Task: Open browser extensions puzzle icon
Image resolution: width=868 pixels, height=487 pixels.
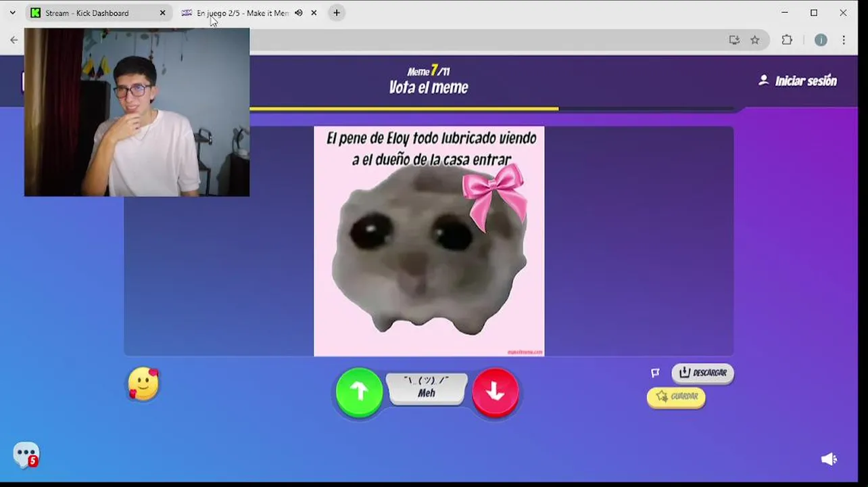Action: pos(787,40)
